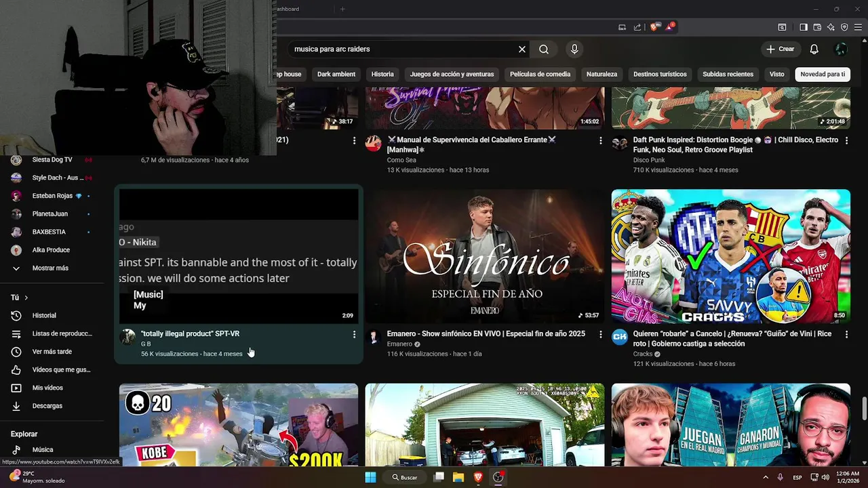Open Brave Rewards triangle icon
This screenshot has width=868, height=488.
(669, 27)
